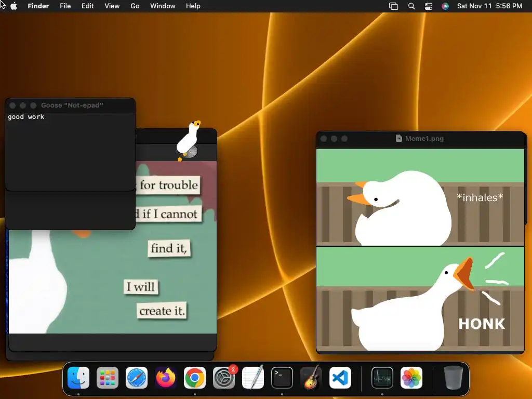This screenshot has width=532, height=399.
Task: Open the View menu
Action: (112, 6)
